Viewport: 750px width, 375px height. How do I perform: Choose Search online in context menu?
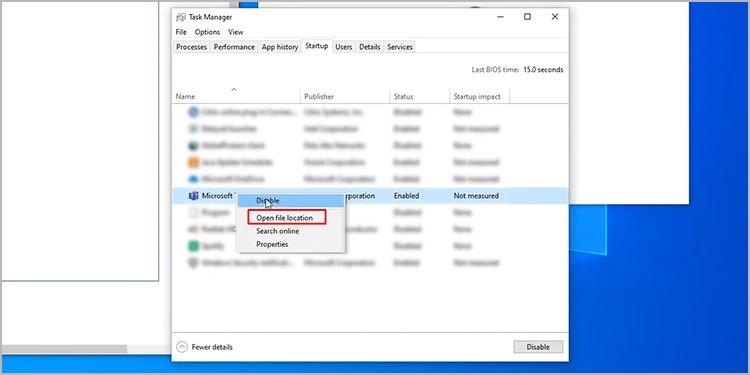tap(277, 231)
